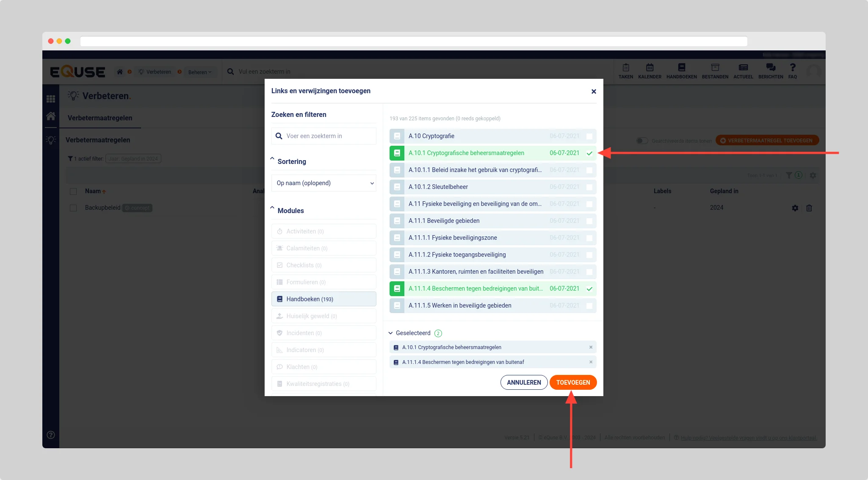Close the Links en verwijzingen dialog
868x480 pixels.
tap(594, 92)
